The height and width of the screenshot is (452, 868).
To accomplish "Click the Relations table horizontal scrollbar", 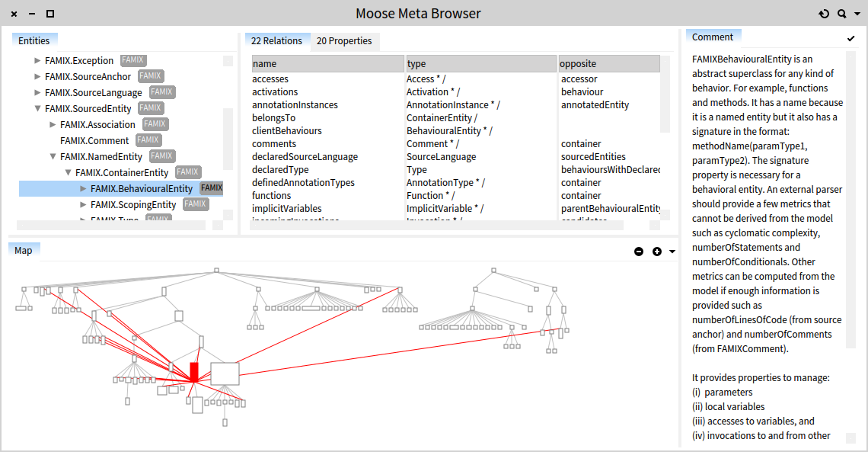I will coord(437,225).
